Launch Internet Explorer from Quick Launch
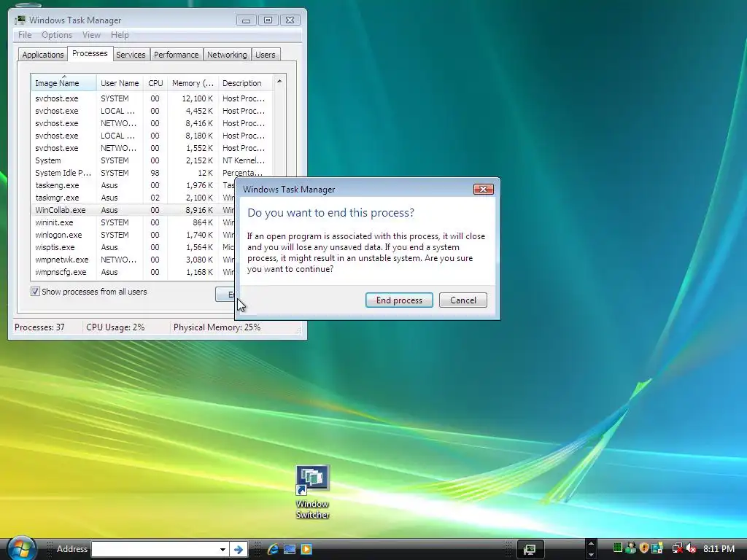 (x=273, y=549)
